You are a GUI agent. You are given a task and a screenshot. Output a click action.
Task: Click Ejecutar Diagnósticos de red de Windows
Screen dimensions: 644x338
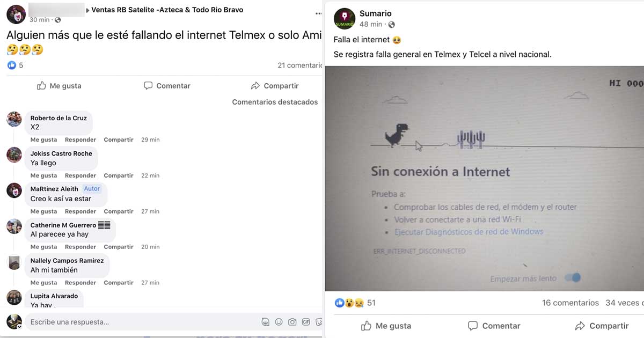[469, 232]
